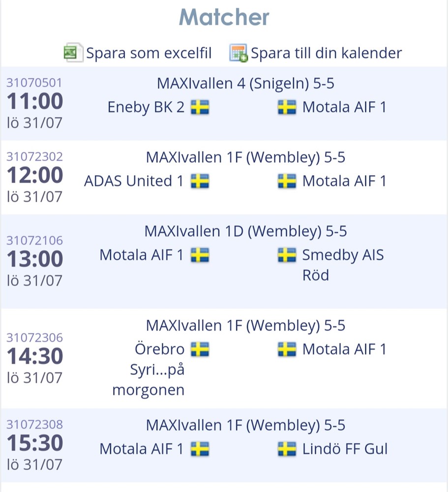Open venue MAXIvallen 4 (Snigeln) 5-5

tap(246, 84)
